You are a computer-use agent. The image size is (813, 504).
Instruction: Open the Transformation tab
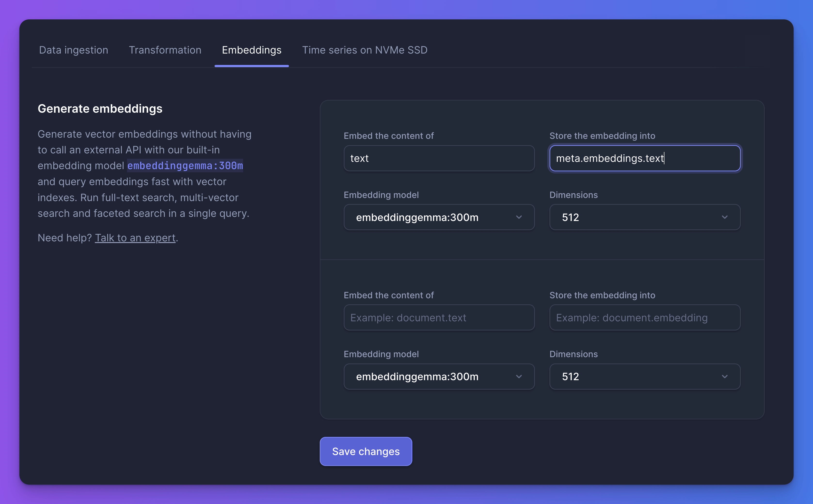coord(165,50)
